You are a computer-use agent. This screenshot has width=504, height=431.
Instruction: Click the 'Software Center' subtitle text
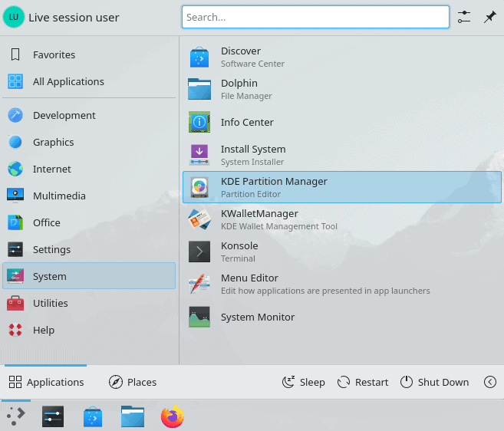[x=252, y=64]
